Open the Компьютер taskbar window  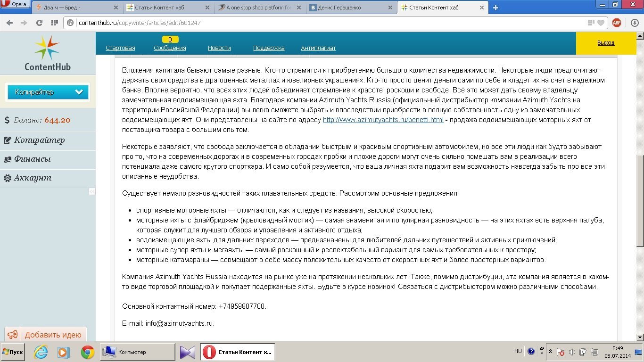[137, 352]
